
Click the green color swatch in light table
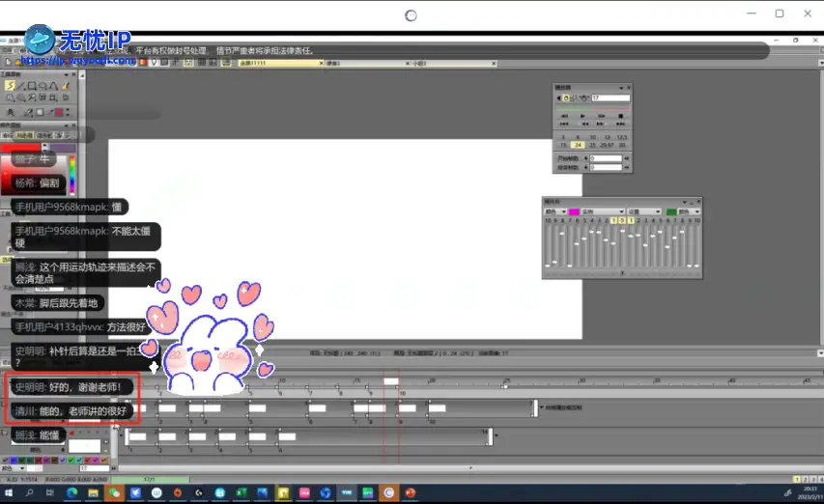671,211
